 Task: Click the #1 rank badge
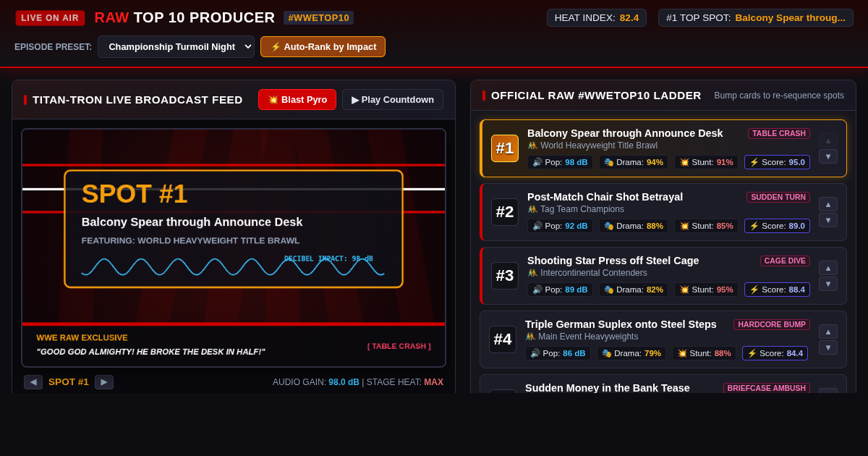coord(505,148)
